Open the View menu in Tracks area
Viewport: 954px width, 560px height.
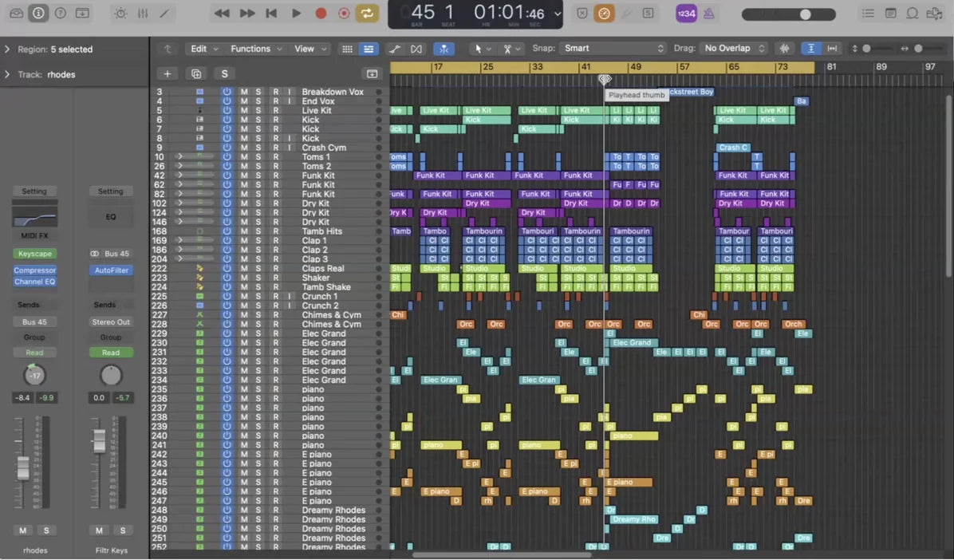pos(310,49)
